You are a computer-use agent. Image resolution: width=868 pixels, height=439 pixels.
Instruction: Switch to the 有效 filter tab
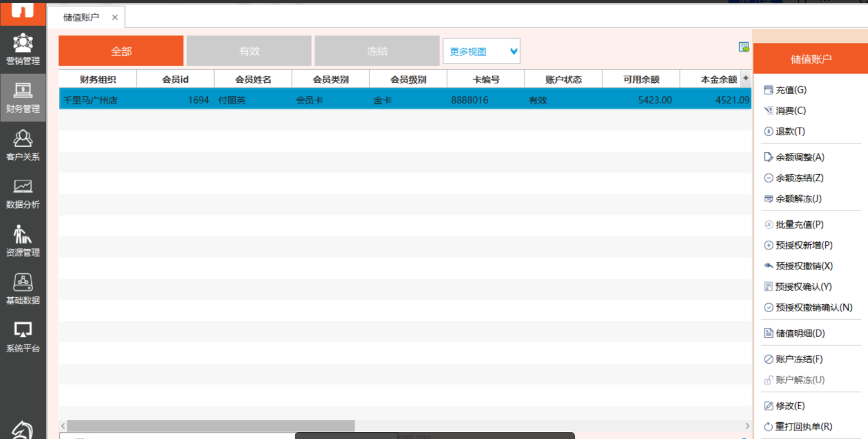click(x=249, y=51)
